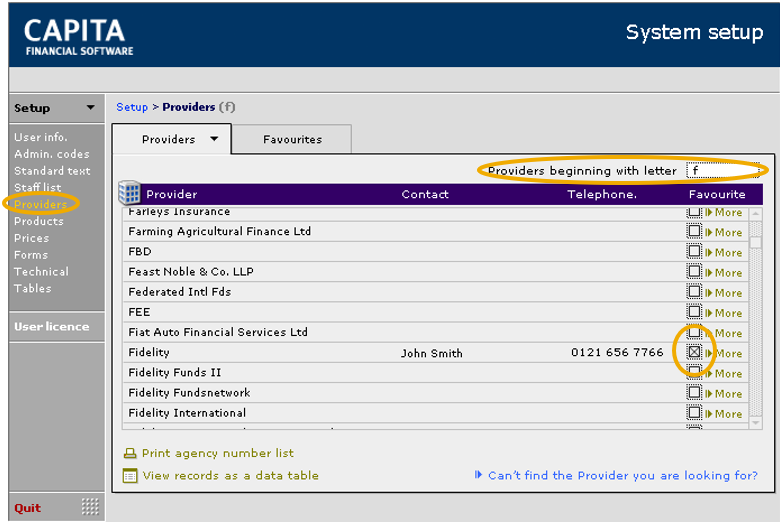
Task: Open Providers in sidebar menu
Action: (x=40, y=204)
